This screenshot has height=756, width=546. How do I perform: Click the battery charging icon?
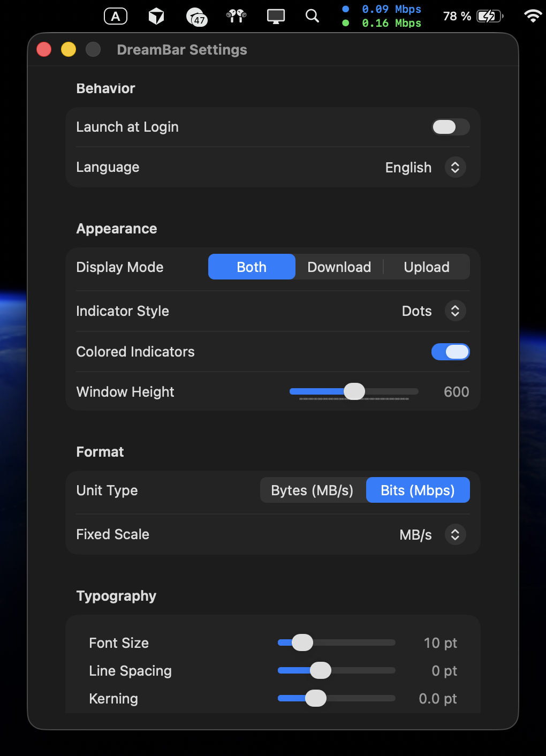coord(490,17)
